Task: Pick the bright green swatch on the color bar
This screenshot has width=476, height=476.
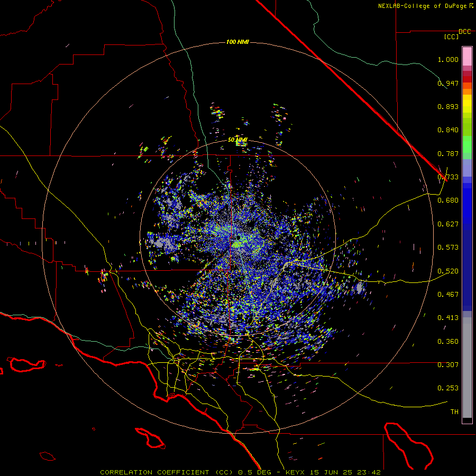Action: [x=467, y=144]
